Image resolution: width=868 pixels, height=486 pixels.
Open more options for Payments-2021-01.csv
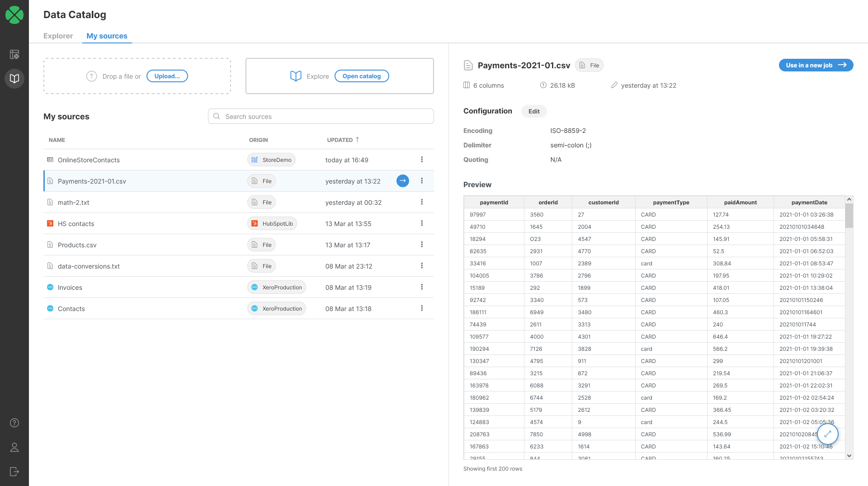tap(422, 181)
